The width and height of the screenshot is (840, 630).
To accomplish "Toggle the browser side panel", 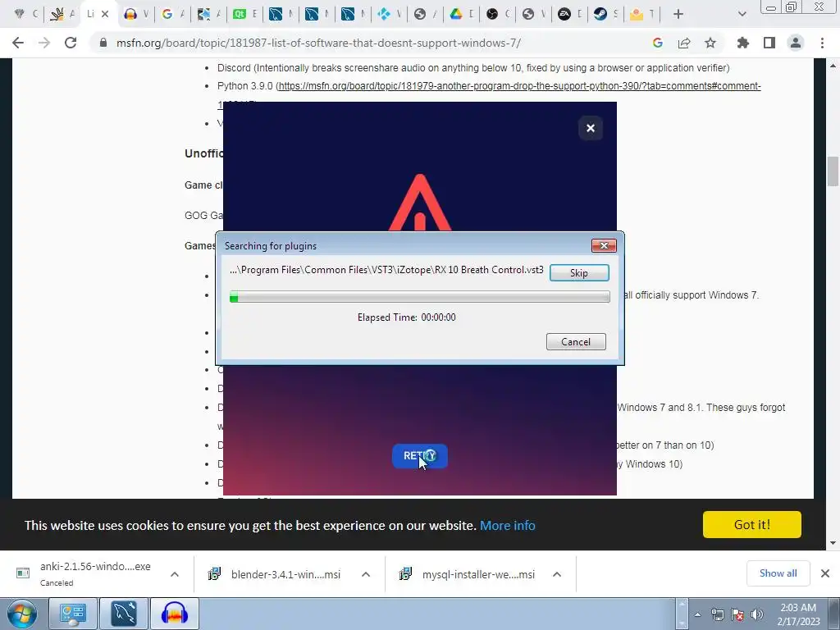I will [x=769, y=43].
